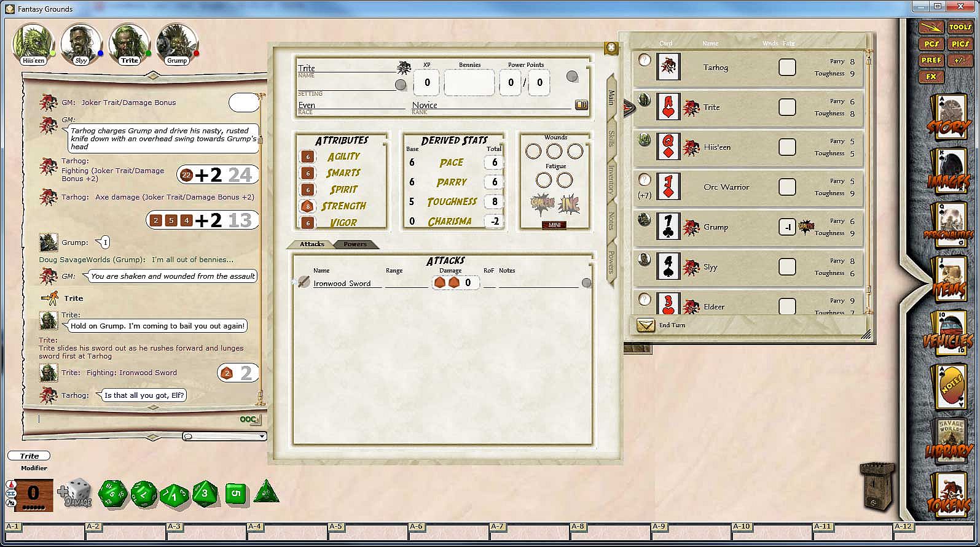
Task: Click the TOOLS button
Action: click(x=960, y=28)
